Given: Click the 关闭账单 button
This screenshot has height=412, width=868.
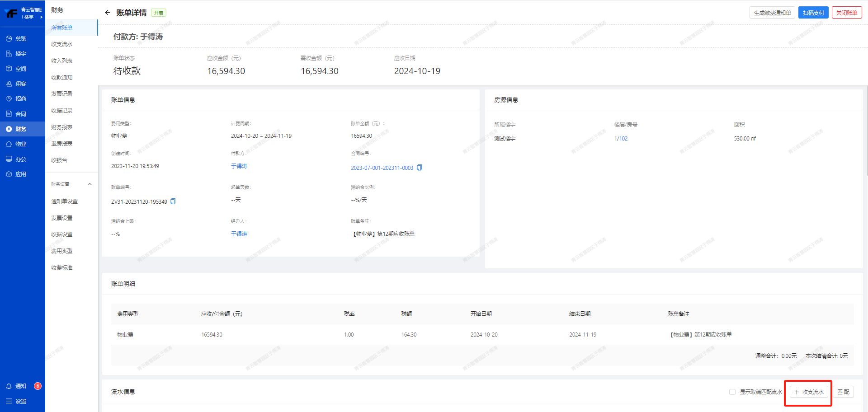Looking at the screenshot, I should click(846, 13).
